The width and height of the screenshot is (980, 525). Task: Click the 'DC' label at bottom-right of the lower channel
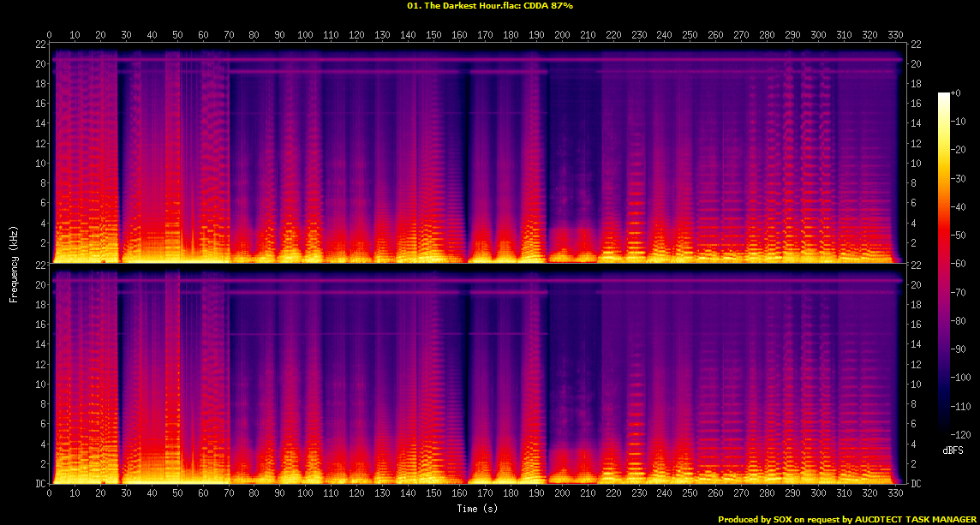coord(915,483)
